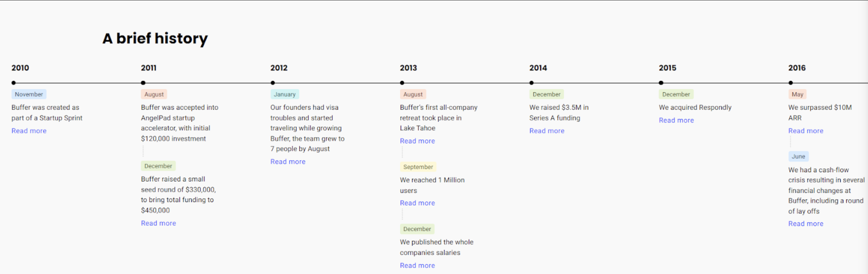Click the September tag under 2013
The height and width of the screenshot is (274, 868).
click(418, 167)
